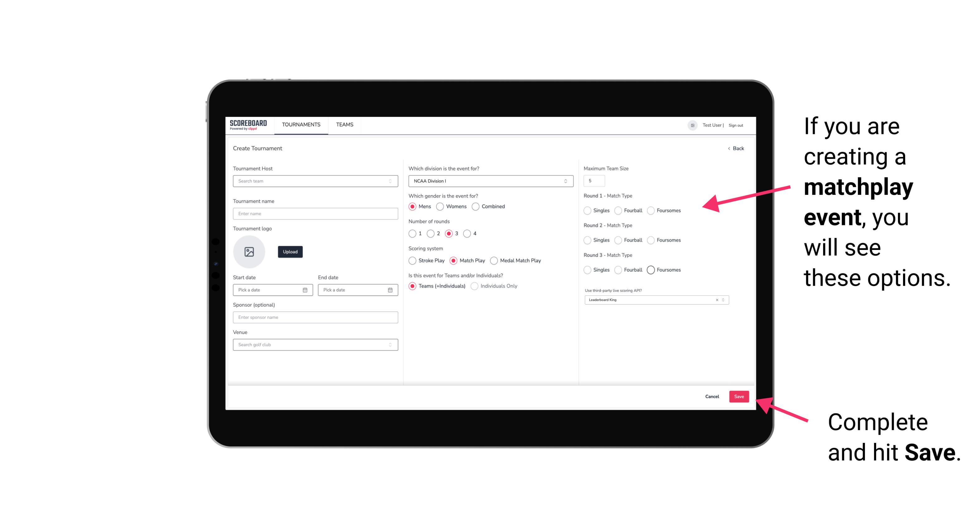Click the Save button
980x527 pixels.
(739, 396)
